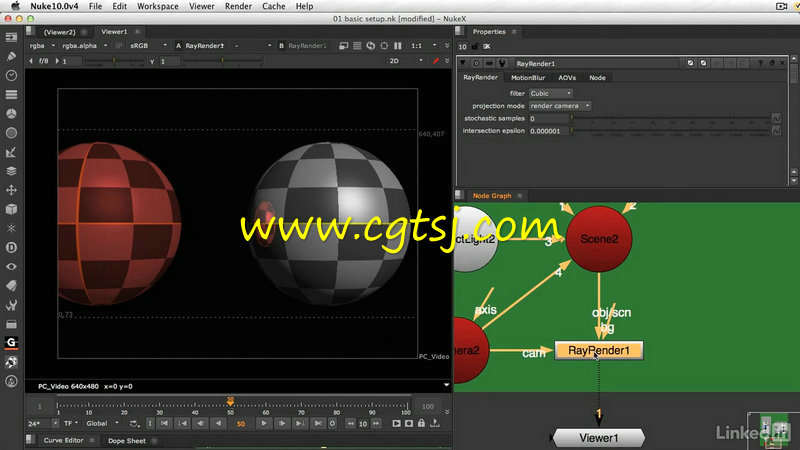
Task: Open the Filter nodes circle icon
Action: (11, 133)
